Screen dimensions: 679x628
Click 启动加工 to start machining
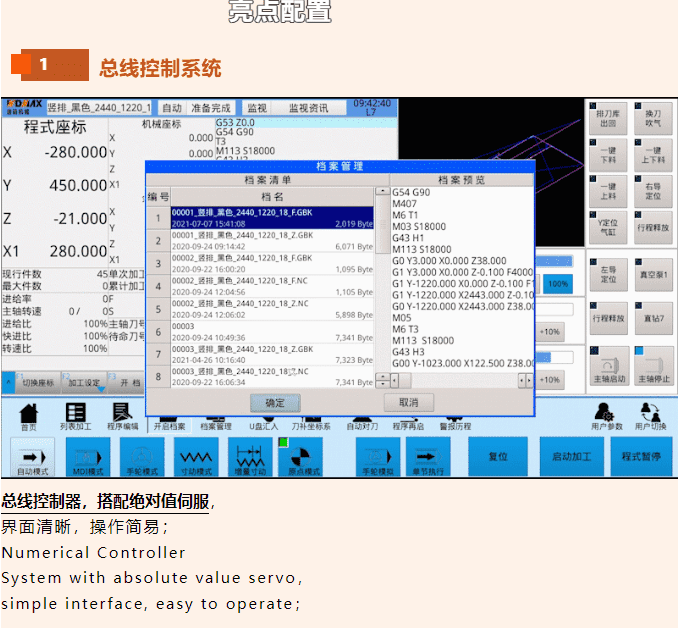(x=572, y=456)
